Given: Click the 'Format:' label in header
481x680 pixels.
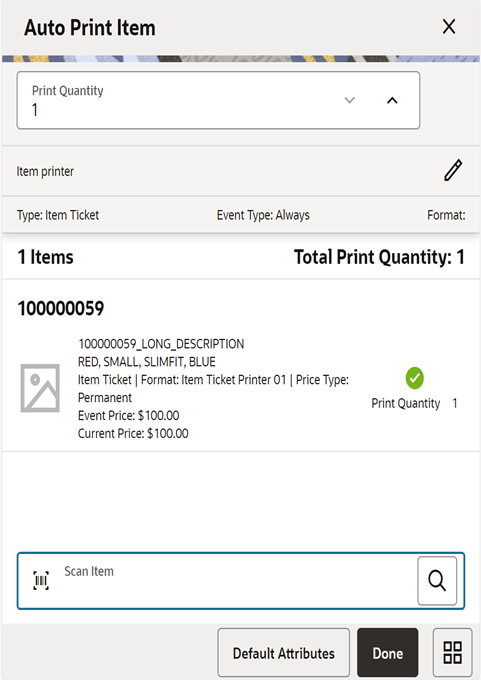Looking at the screenshot, I should coord(446,215).
